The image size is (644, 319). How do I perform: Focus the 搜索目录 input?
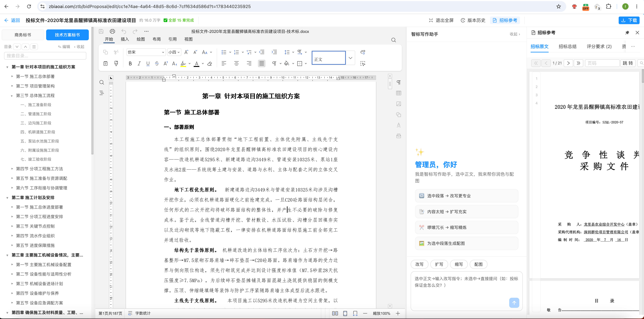point(45,56)
